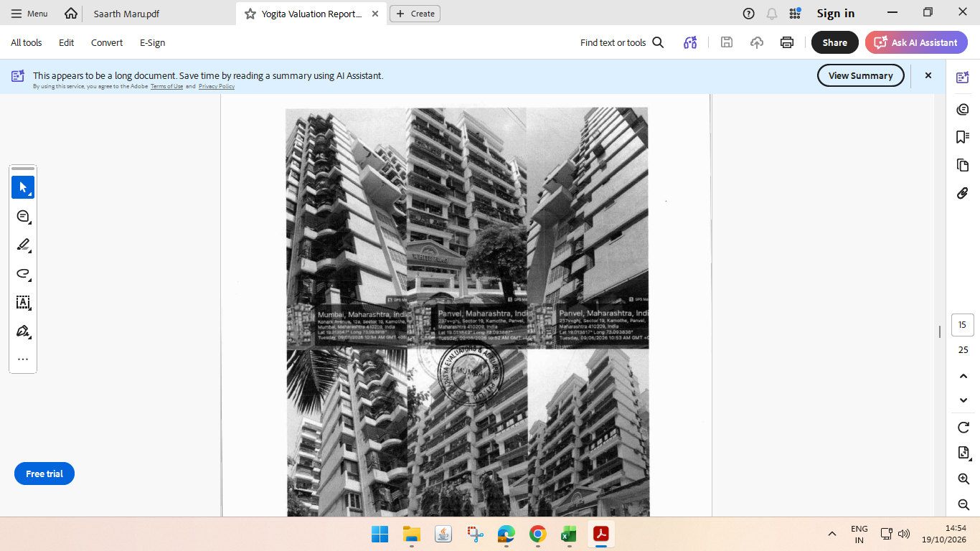Rotate the page clockwise
Image resolution: width=980 pixels, height=551 pixels.
pyautogui.click(x=963, y=428)
